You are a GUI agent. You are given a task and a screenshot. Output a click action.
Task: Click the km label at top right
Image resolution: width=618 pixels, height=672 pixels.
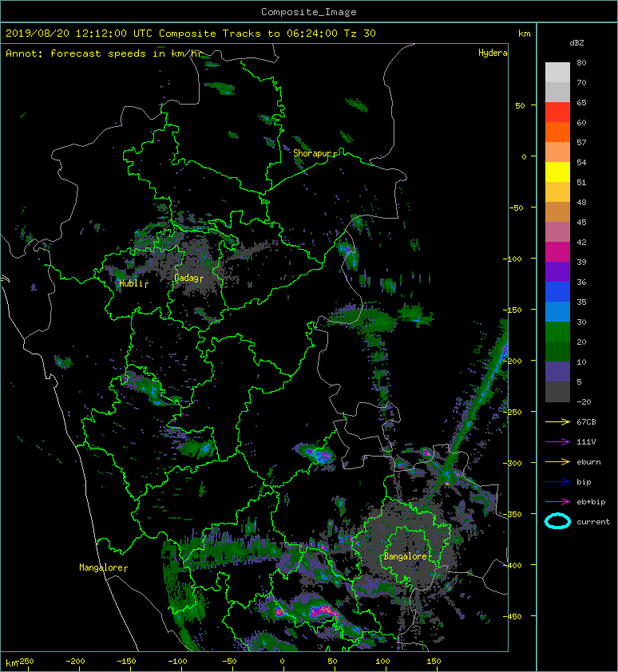tap(524, 34)
